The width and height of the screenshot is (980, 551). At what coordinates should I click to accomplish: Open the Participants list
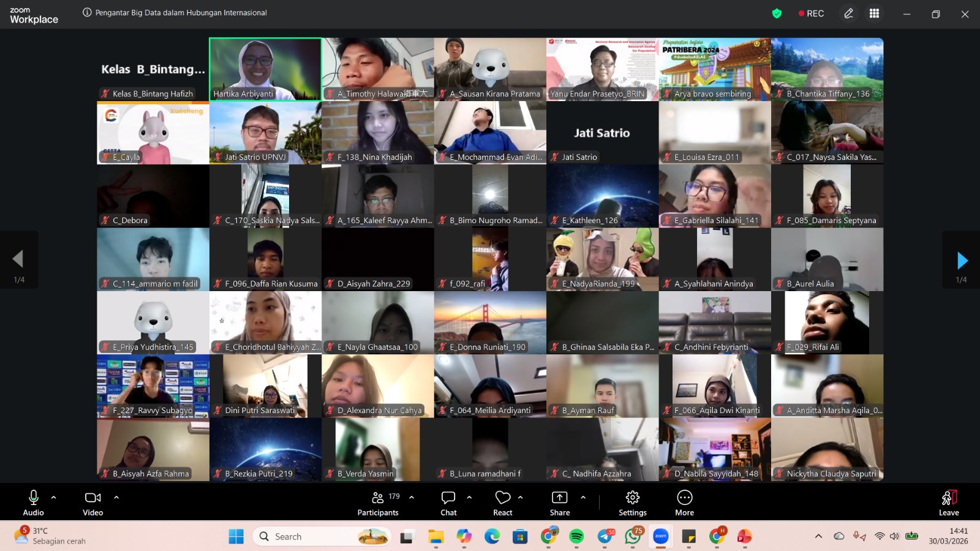coord(378,503)
